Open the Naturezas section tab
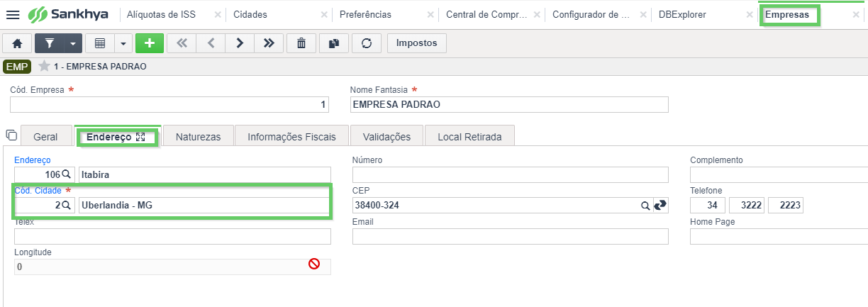The height and width of the screenshot is (307, 868). point(198,137)
